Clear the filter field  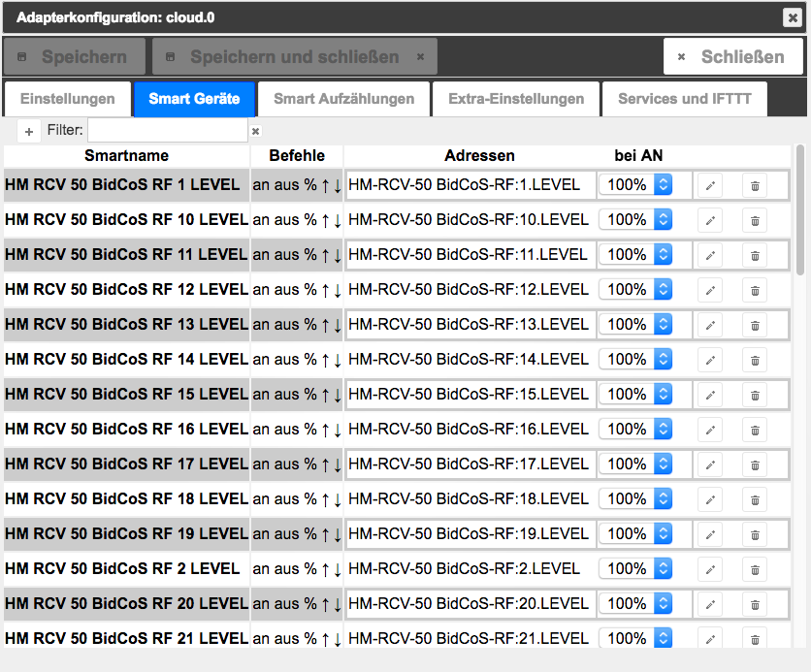tap(255, 131)
